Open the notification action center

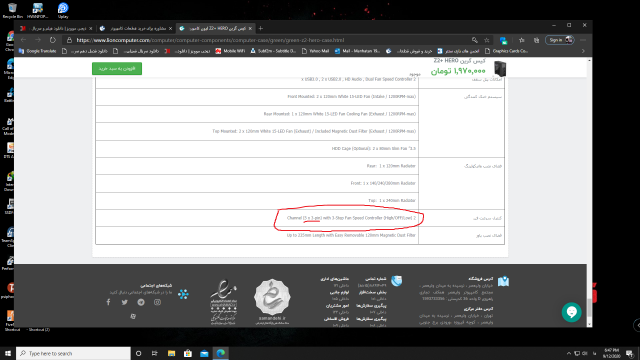[x=630, y=353]
